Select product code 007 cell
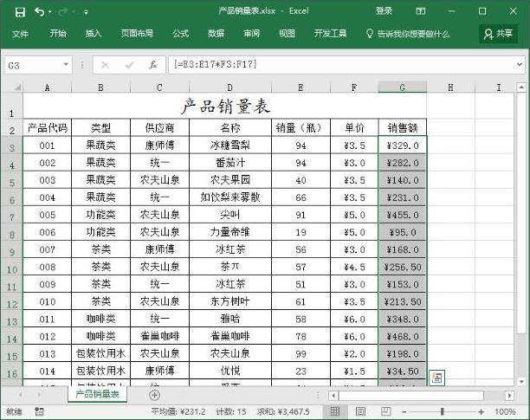 [47, 249]
